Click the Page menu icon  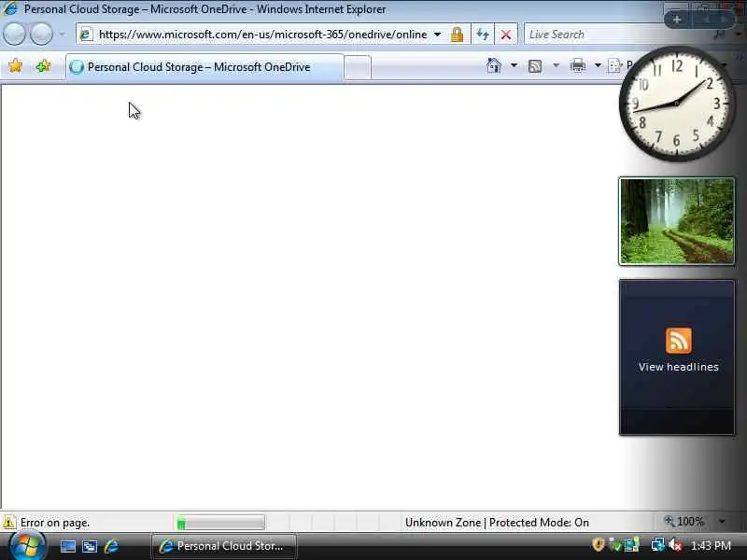point(614,65)
